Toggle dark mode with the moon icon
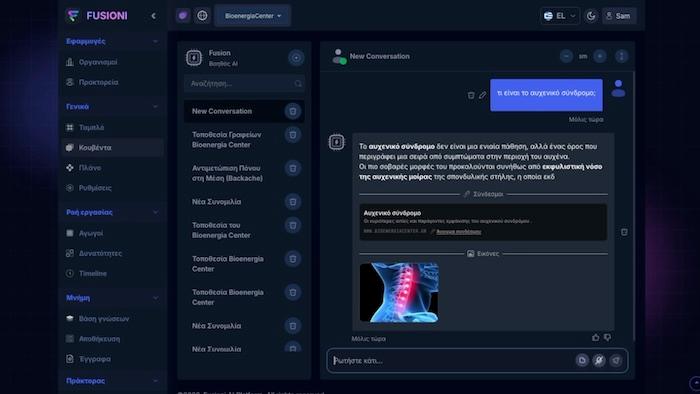 [591, 16]
